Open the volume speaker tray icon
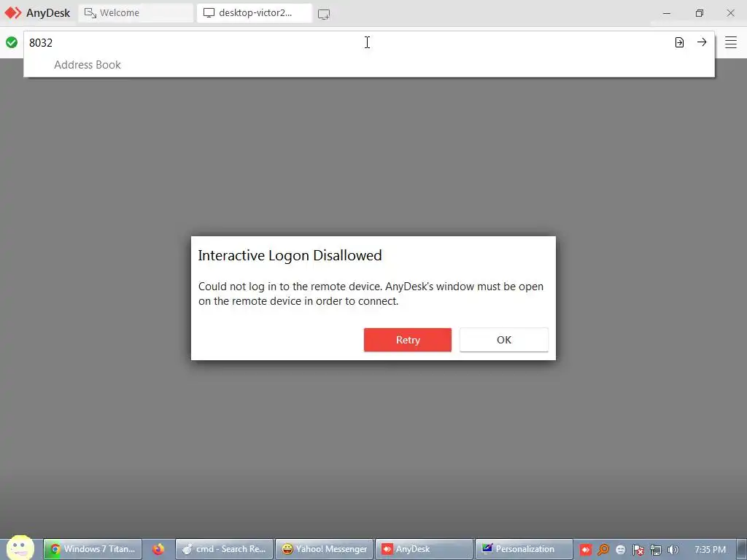747x560 pixels. (x=673, y=550)
